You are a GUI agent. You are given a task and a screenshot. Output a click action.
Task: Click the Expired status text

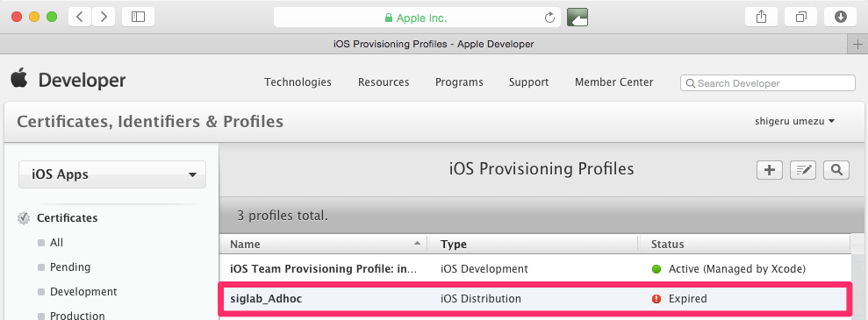tap(687, 299)
